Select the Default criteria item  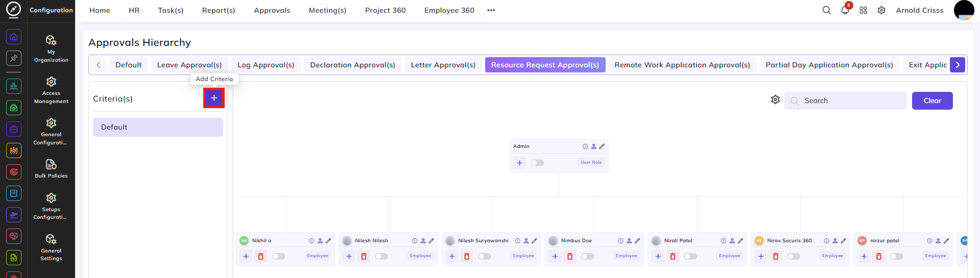(158, 127)
